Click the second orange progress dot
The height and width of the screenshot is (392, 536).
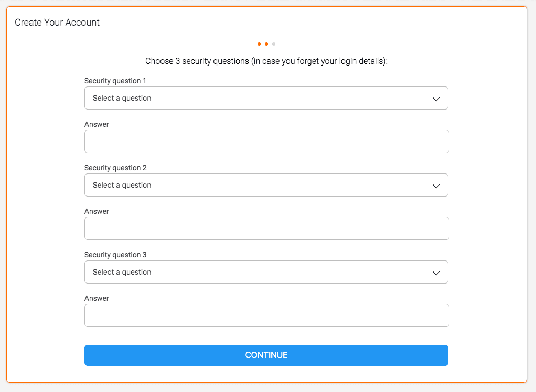coord(266,44)
